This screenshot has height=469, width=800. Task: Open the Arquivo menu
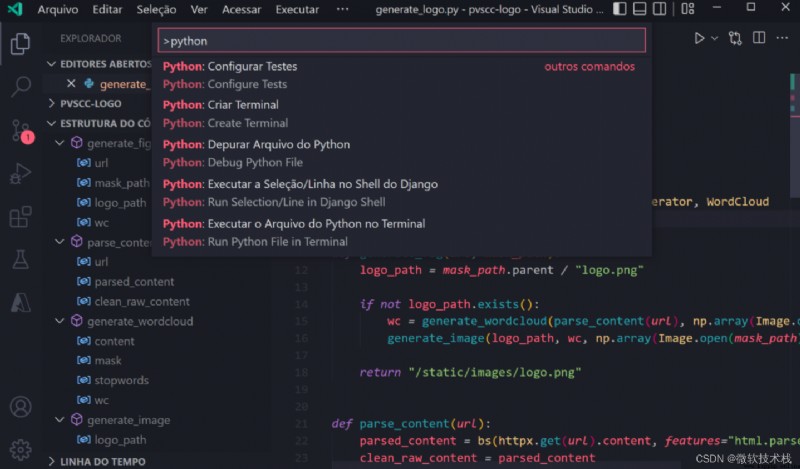58,9
